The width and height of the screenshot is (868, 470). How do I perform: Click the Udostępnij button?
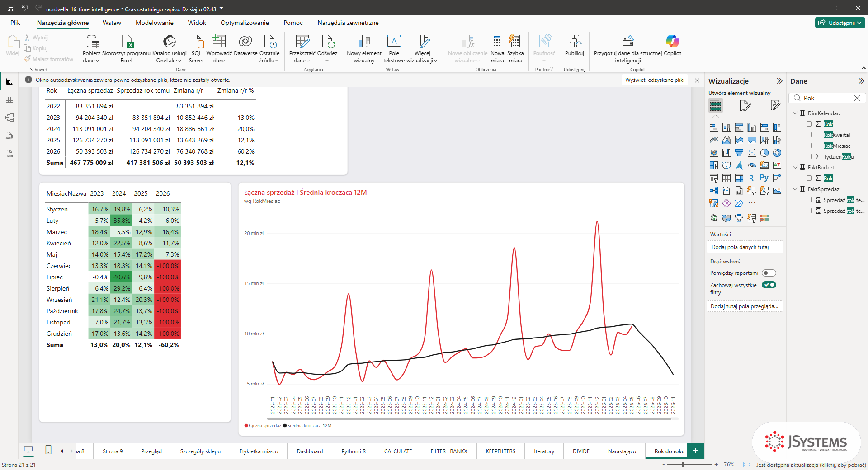click(840, 23)
